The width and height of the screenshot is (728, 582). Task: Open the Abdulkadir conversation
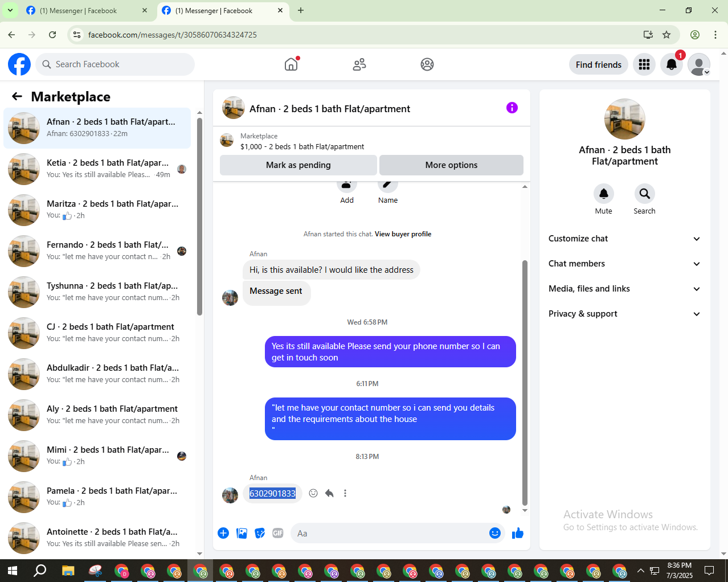(97, 374)
